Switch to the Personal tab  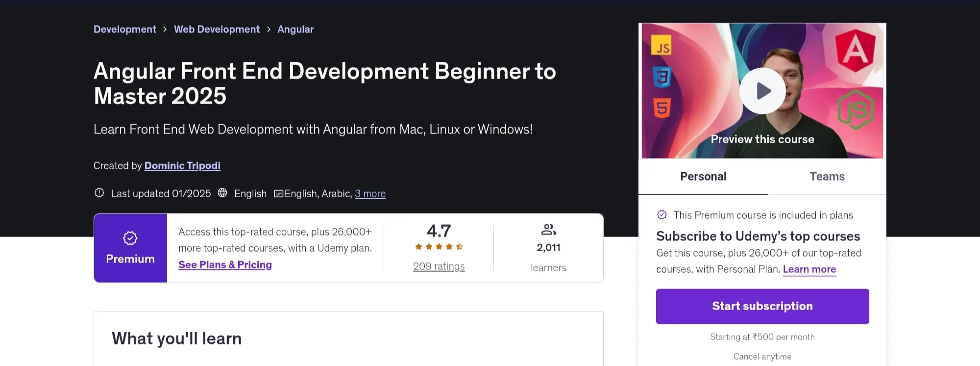tap(703, 177)
